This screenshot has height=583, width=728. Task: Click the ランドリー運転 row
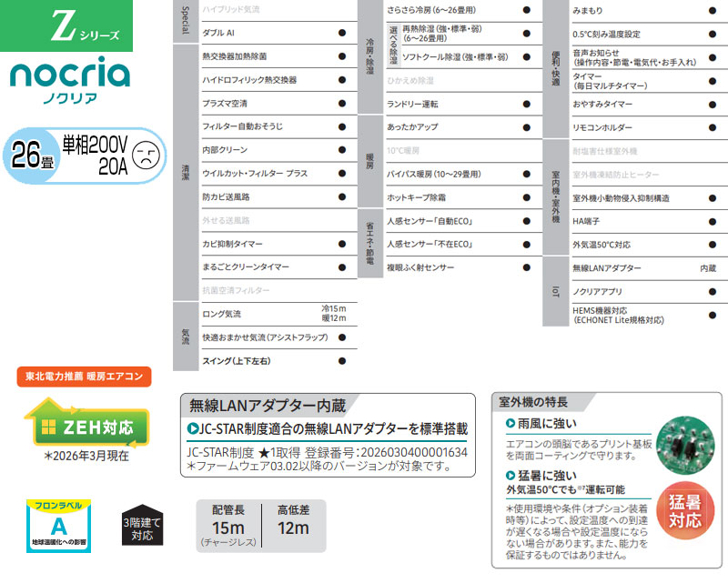pos(464,104)
